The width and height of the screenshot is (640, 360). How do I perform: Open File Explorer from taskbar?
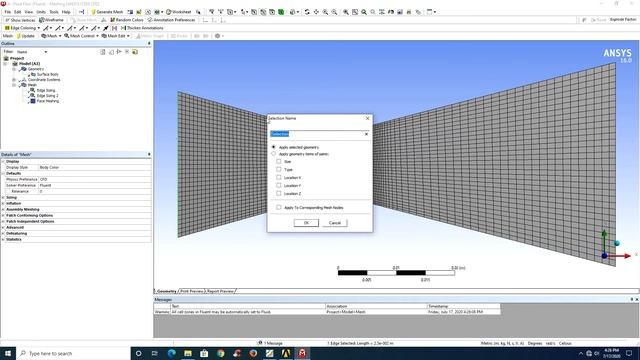tap(188, 353)
